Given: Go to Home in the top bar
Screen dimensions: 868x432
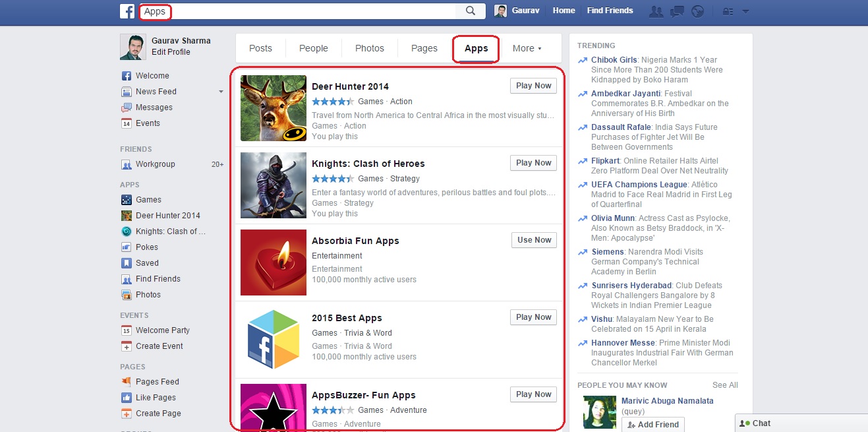Looking at the screenshot, I should coord(564,11).
